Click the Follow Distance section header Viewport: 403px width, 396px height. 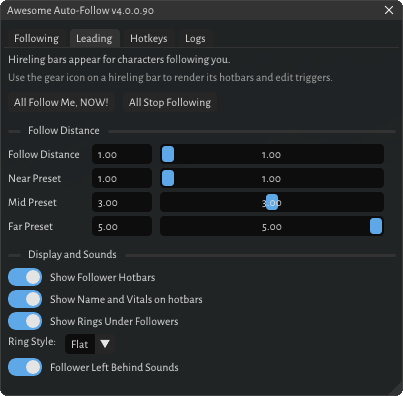tap(64, 130)
